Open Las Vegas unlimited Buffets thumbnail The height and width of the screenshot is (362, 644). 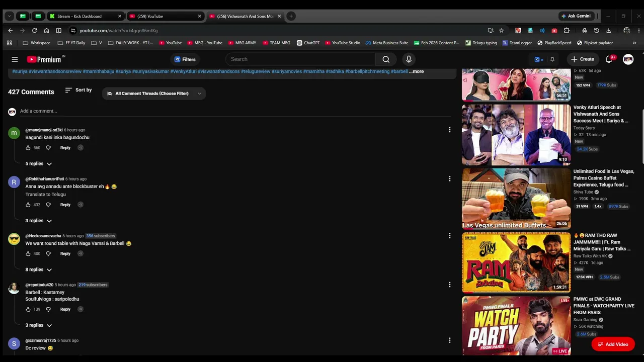coord(516,199)
